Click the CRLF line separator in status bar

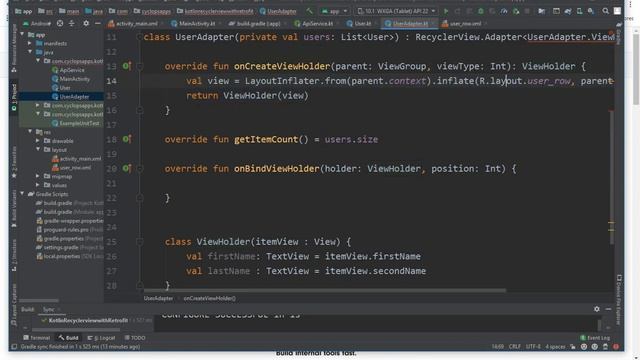click(x=515, y=347)
